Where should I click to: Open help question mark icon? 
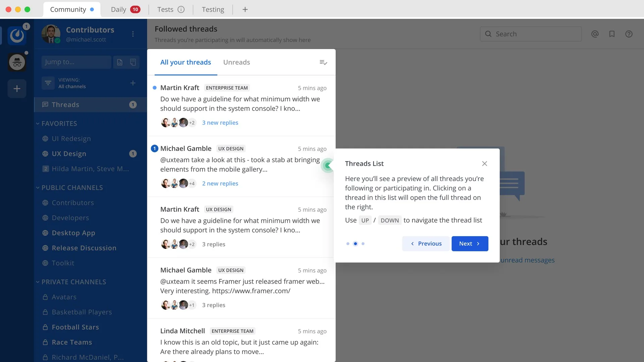pos(629,34)
